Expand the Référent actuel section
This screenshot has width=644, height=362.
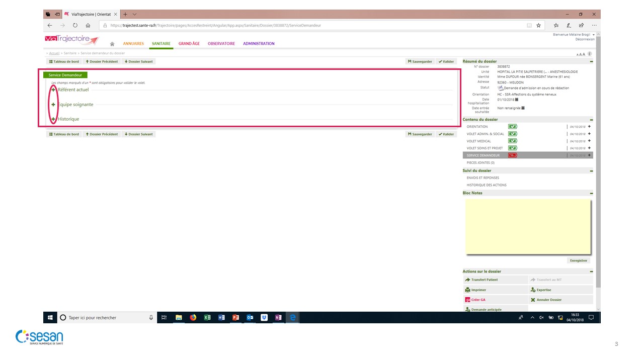click(53, 89)
